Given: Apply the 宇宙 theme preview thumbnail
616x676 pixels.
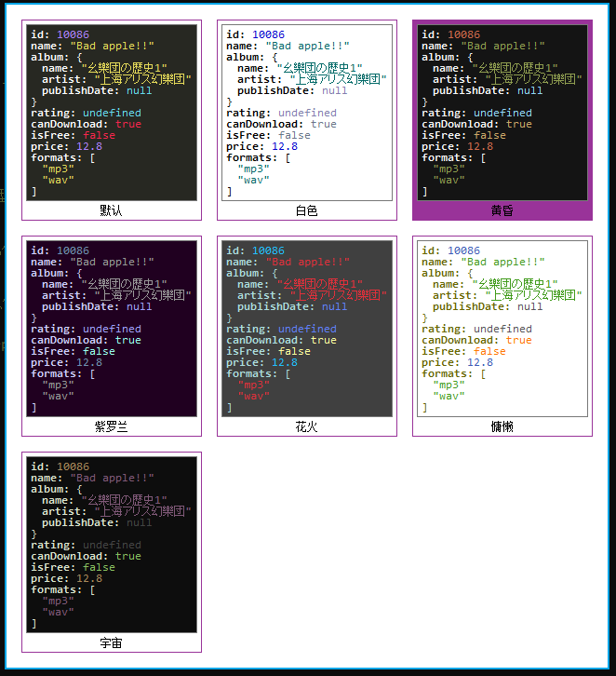Looking at the screenshot, I should point(112,544).
